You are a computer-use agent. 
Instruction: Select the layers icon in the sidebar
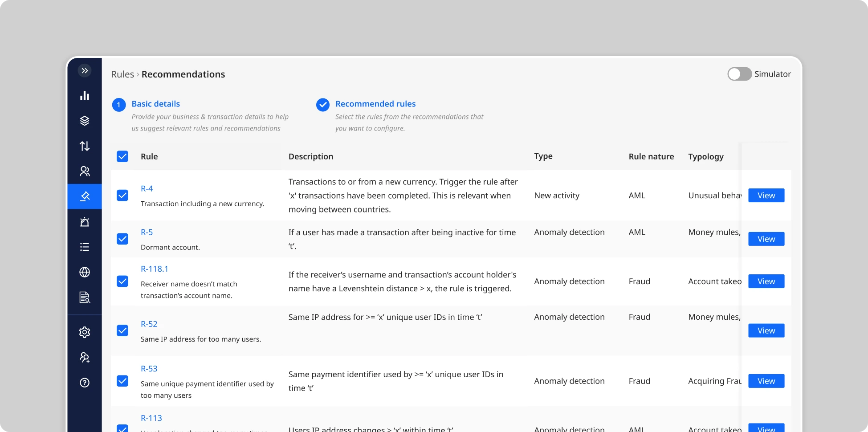(85, 121)
